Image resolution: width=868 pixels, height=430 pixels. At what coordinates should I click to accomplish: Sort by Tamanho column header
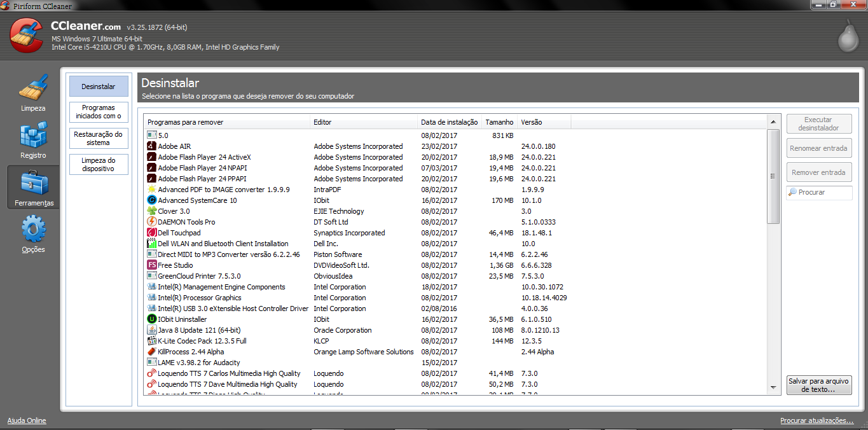click(x=500, y=122)
